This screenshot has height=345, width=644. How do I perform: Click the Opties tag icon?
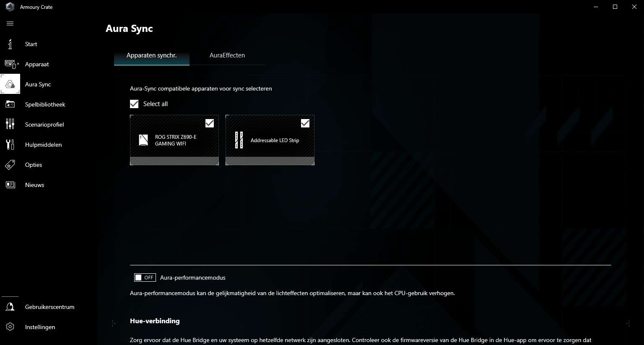(x=10, y=165)
